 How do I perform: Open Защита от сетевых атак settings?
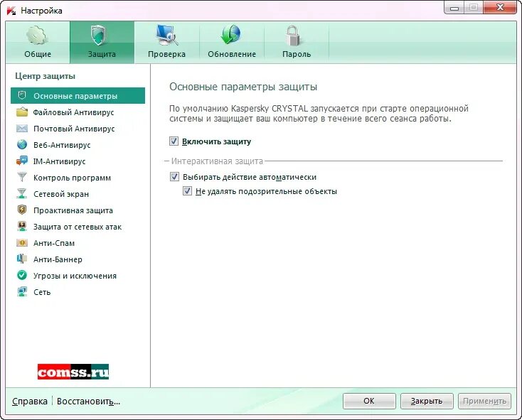click(x=78, y=227)
